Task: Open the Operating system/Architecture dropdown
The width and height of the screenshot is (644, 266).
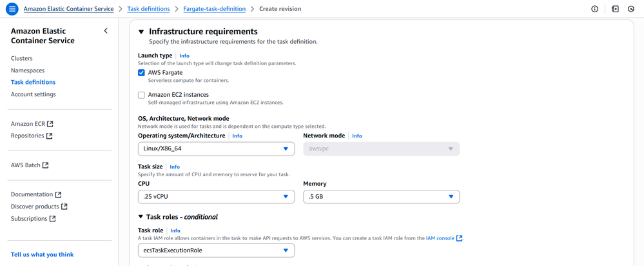Action: point(216,149)
